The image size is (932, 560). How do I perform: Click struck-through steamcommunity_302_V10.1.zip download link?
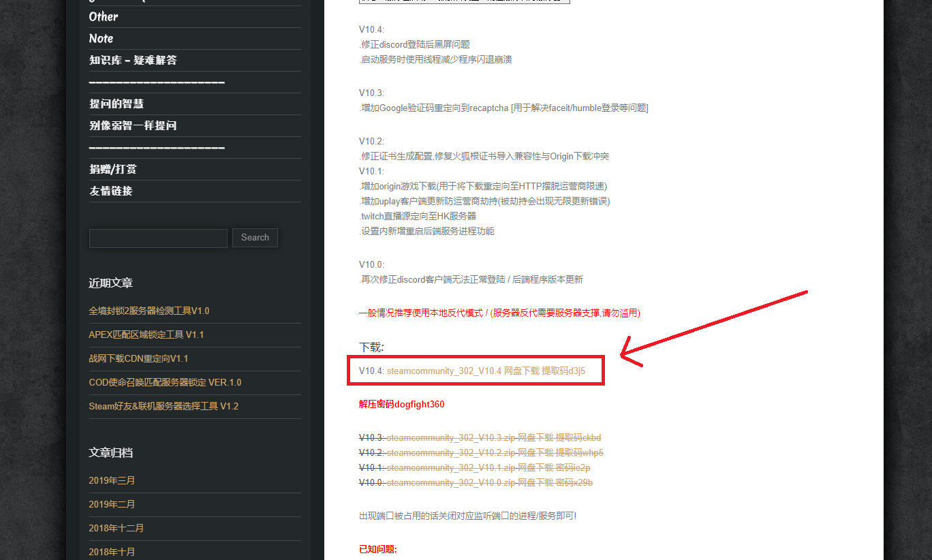pos(488,467)
